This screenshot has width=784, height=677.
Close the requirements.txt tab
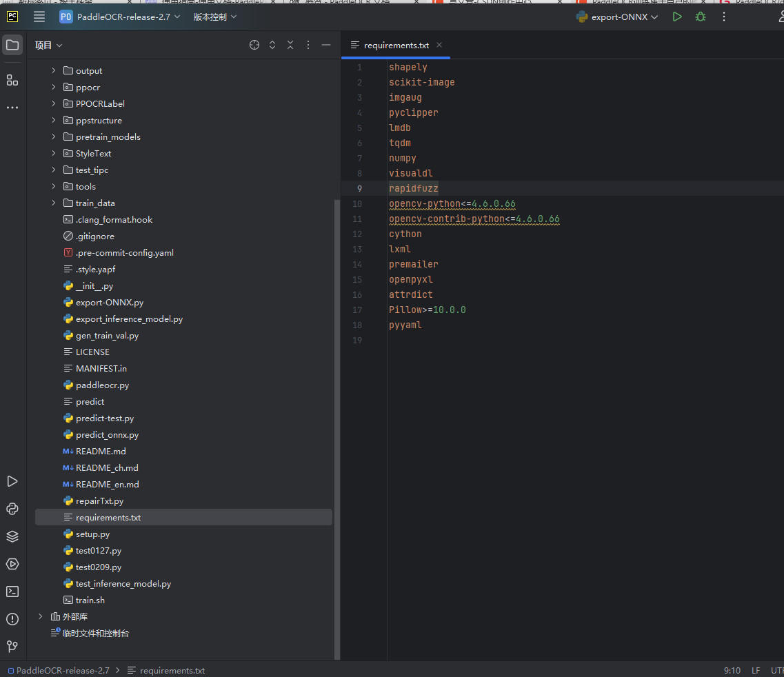(x=439, y=45)
